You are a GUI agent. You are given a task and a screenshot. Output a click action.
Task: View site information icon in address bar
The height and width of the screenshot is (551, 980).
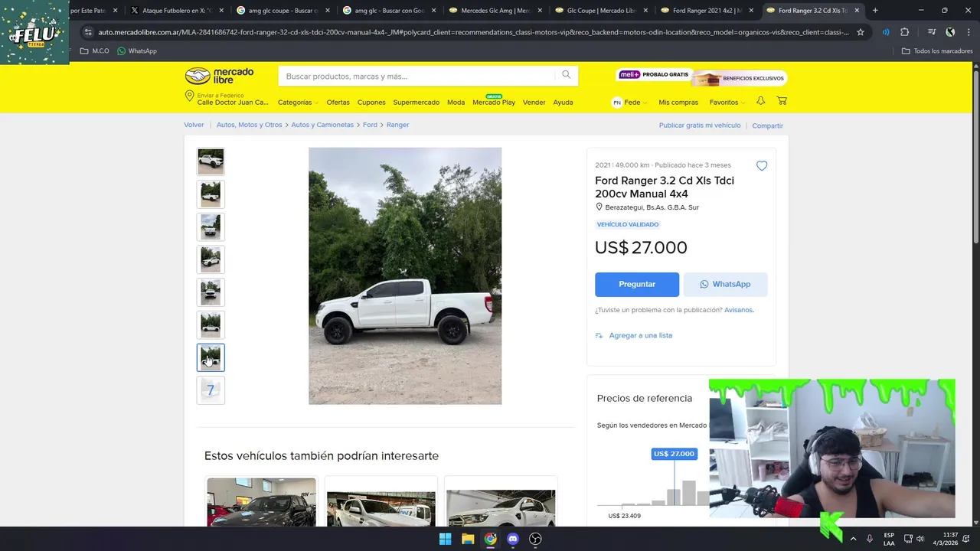[x=88, y=32]
